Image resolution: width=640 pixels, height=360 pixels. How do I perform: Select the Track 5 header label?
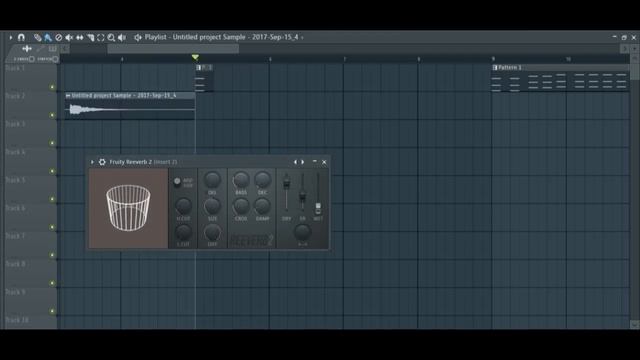[15, 180]
